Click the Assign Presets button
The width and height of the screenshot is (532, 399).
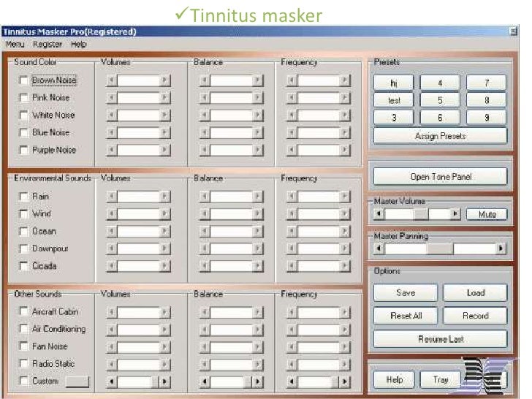click(x=441, y=136)
